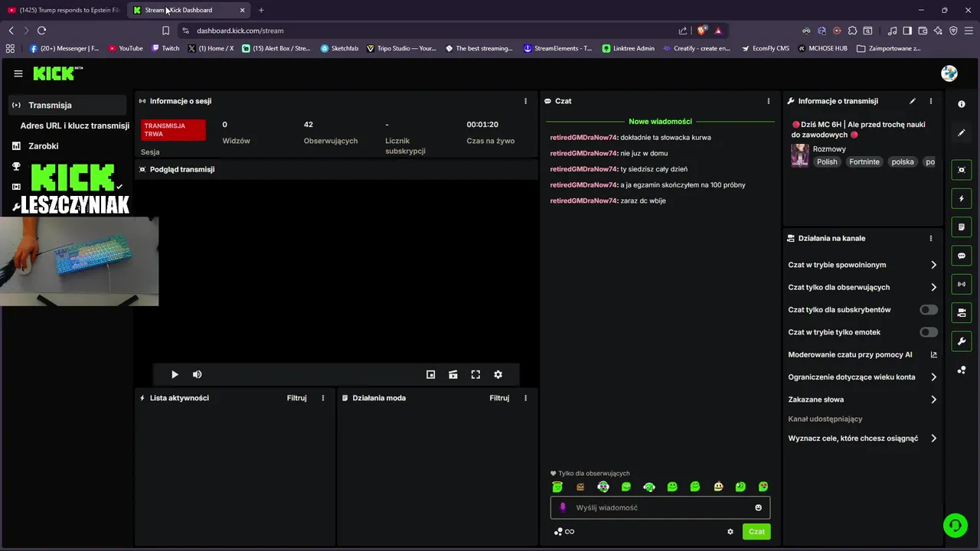This screenshot has height=551, width=980.
Task: Toggle activity lightning bolt panel icon
Action: (962, 199)
